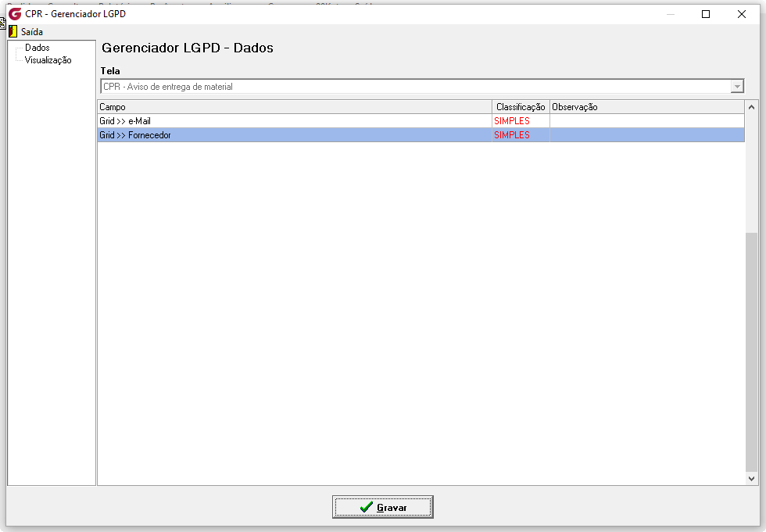Click the vertical scrollbar thumb
This screenshot has width=766, height=532.
tap(751, 352)
